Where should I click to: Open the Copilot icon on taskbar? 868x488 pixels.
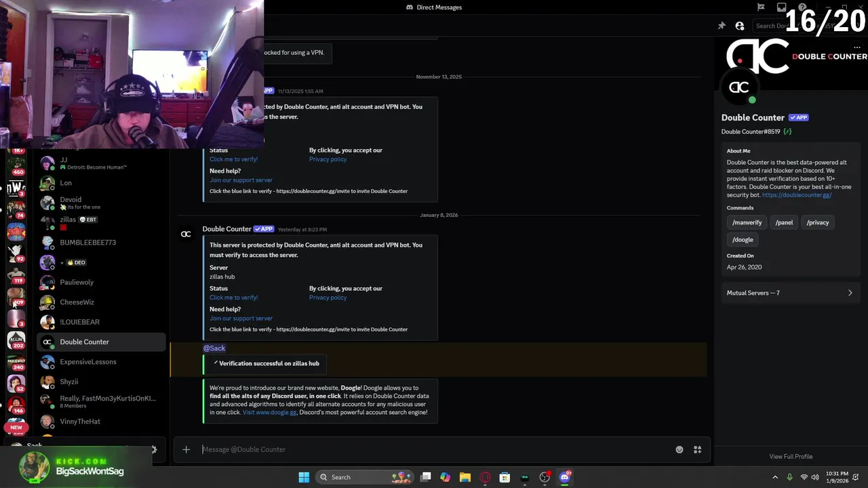tap(445, 477)
